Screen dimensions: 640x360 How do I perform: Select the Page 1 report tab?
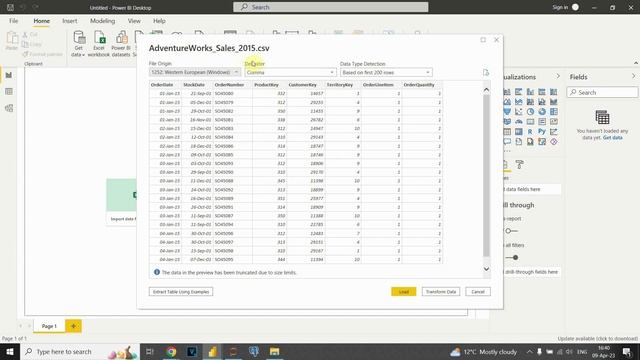49,326
